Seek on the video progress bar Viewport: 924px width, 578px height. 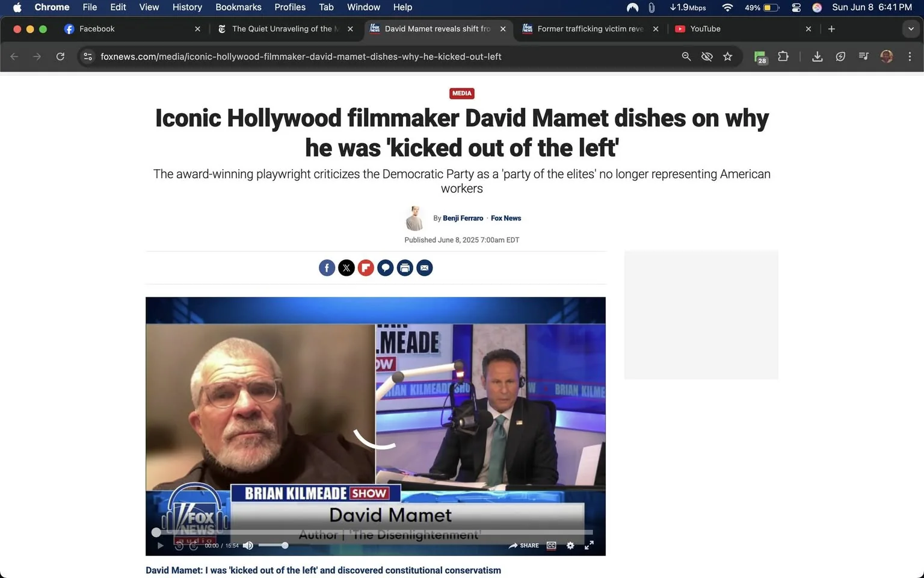374,532
